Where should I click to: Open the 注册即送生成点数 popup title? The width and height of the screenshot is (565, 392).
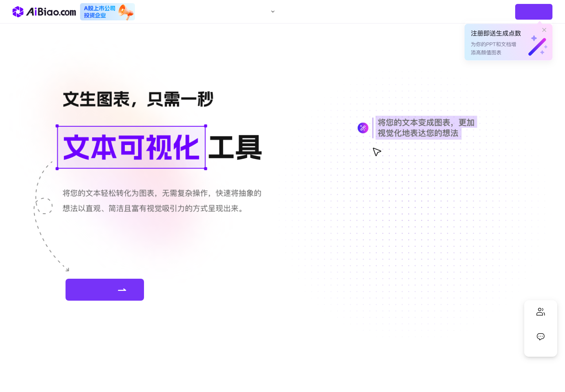tap(496, 33)
